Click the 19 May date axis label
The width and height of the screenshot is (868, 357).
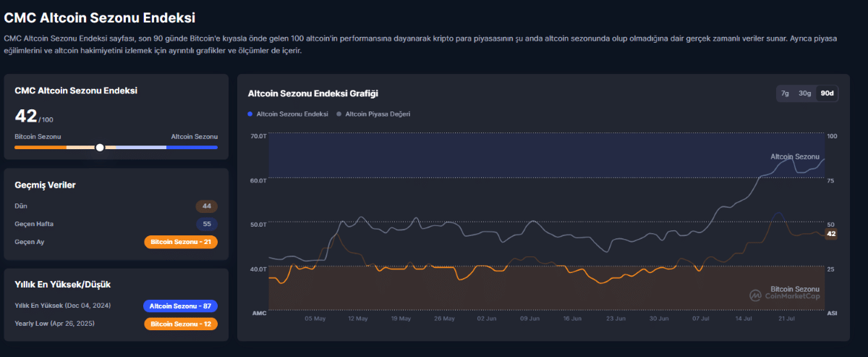tap(401, 318)
